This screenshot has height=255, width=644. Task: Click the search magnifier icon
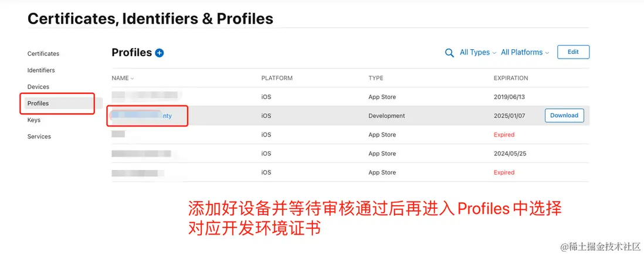point(449,53)
